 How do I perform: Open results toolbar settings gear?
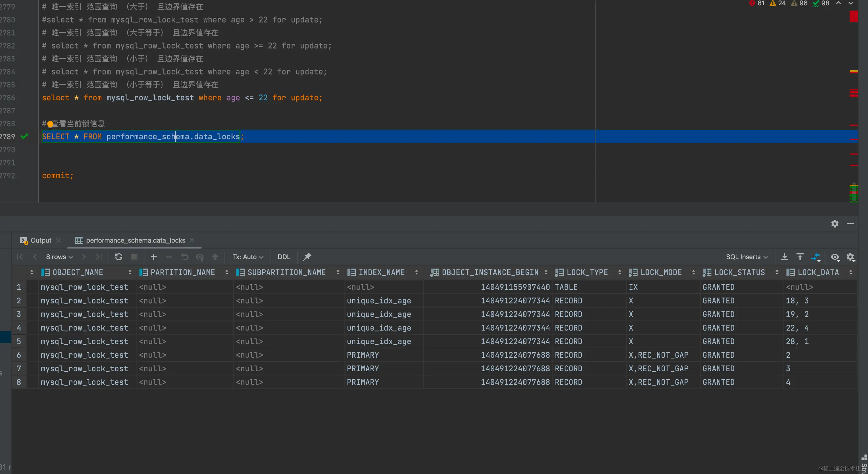(851, 257)
